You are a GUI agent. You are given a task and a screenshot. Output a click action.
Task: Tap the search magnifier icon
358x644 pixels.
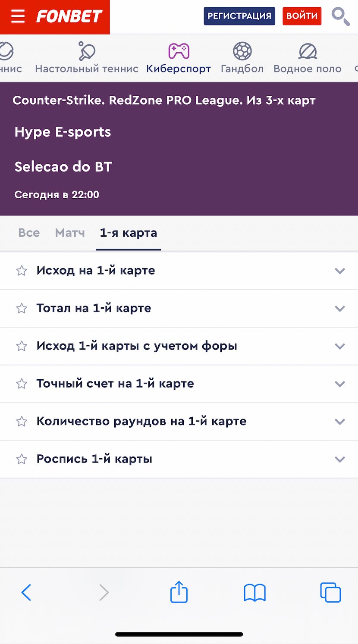point(340,16)
